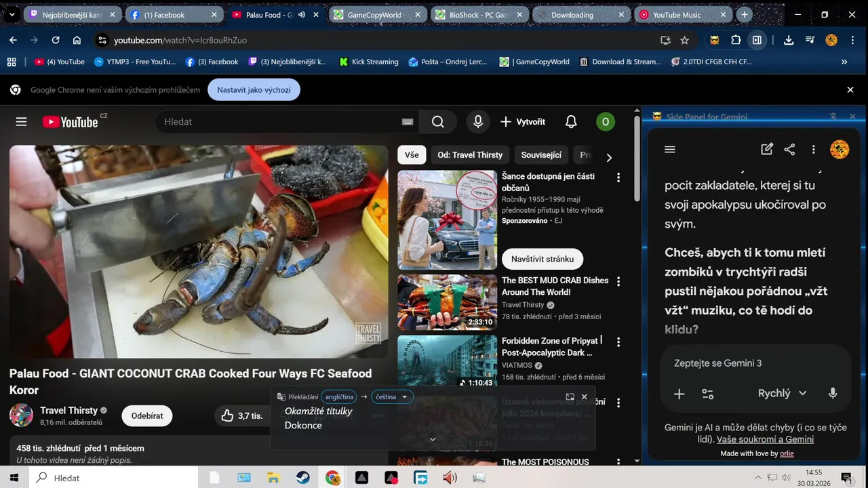Open the on-screen keyboard icon in YouTube search
This screenshot has width=868, height=488.
pos(408,122)
